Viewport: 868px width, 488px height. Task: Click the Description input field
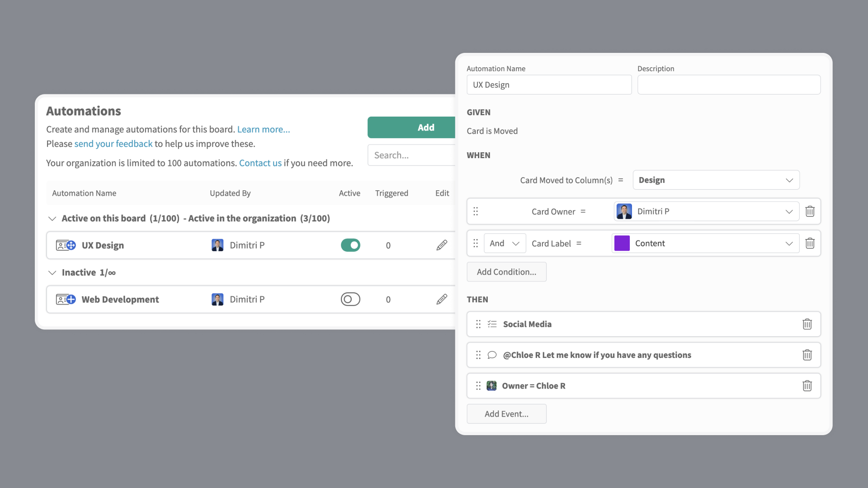(729, 84)
